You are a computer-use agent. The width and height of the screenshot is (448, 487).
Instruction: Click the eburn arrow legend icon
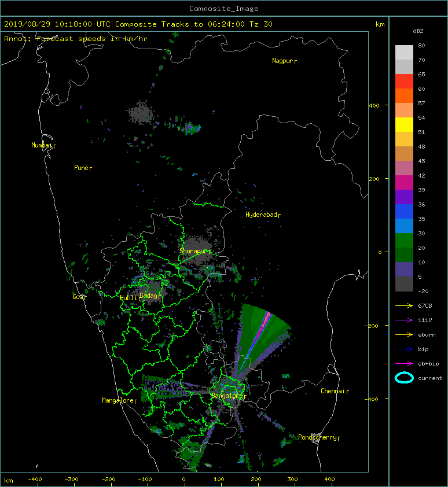(x=404, y=335)
